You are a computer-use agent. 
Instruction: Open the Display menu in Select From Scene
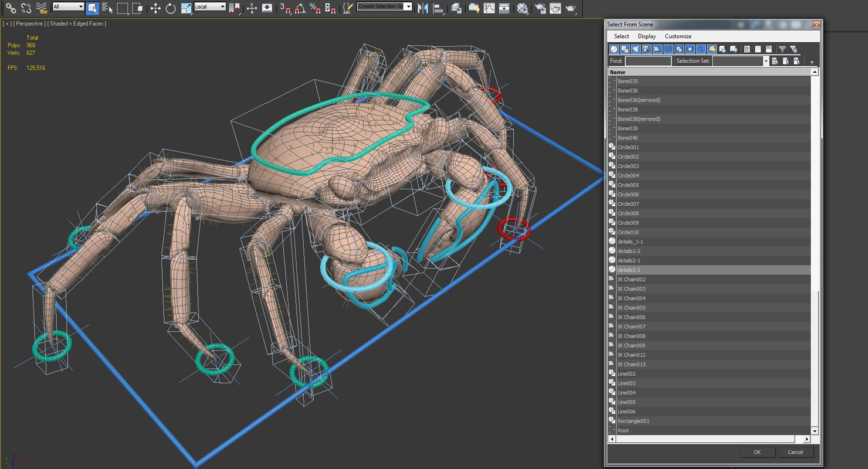coord(647,36)
